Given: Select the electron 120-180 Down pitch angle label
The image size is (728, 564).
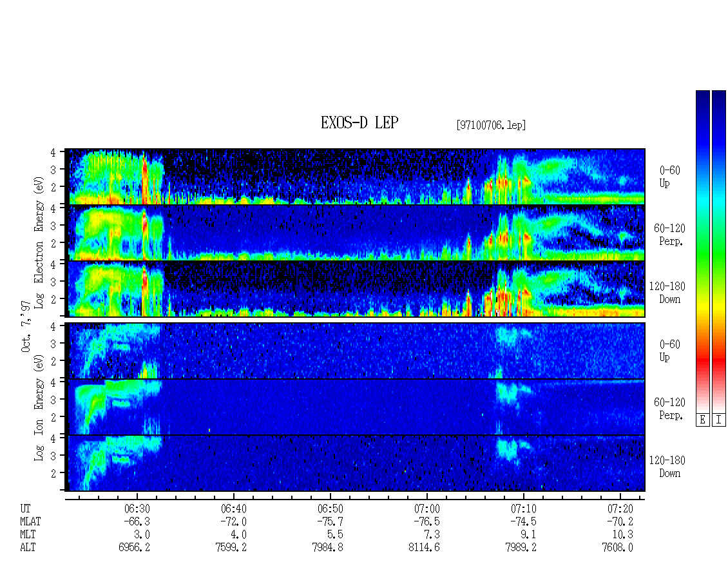Looking at the screenshot, I should click(x=667, y=293).
